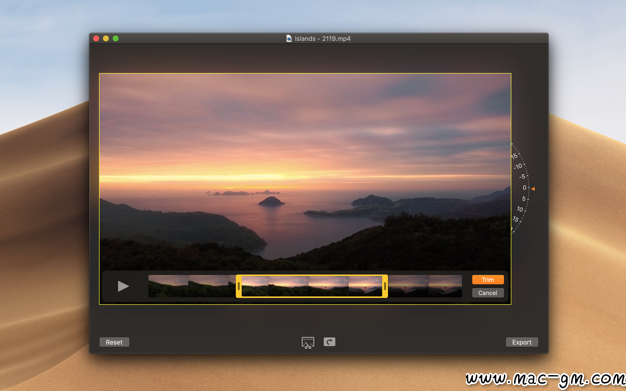Select the first thumbnail in the filmstrip

(168, 286)
